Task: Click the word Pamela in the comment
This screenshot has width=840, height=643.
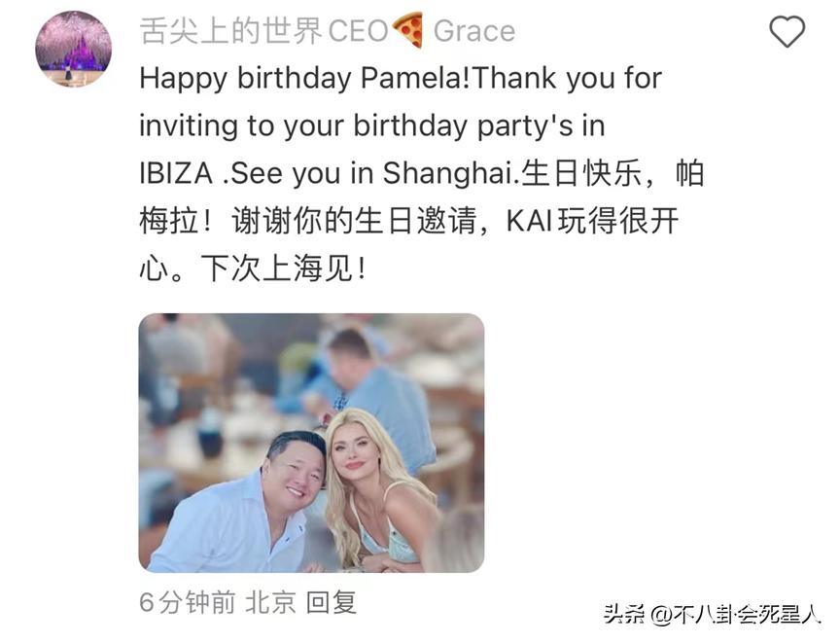Action: pos(415,78)
